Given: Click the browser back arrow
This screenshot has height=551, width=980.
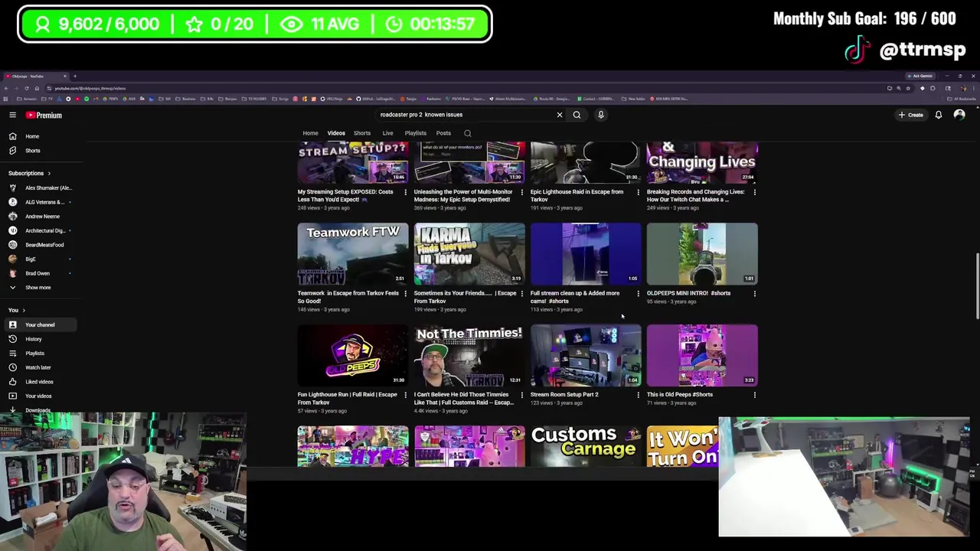Looking at the screenshot, I should 6,88.
